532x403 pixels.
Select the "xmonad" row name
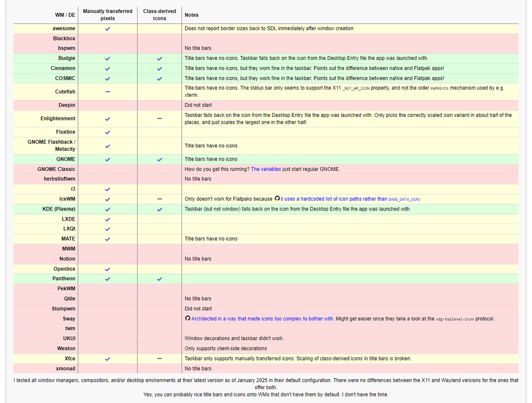coord(66,368)
